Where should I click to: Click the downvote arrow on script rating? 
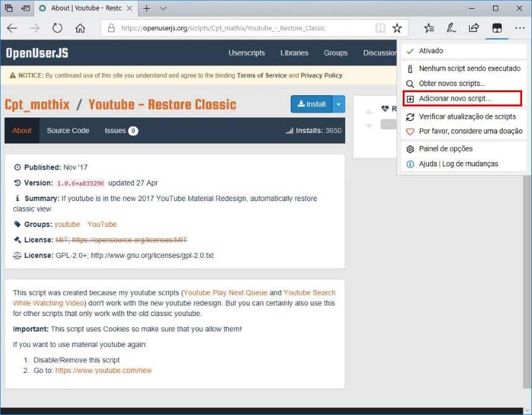(x=369, y=126)
